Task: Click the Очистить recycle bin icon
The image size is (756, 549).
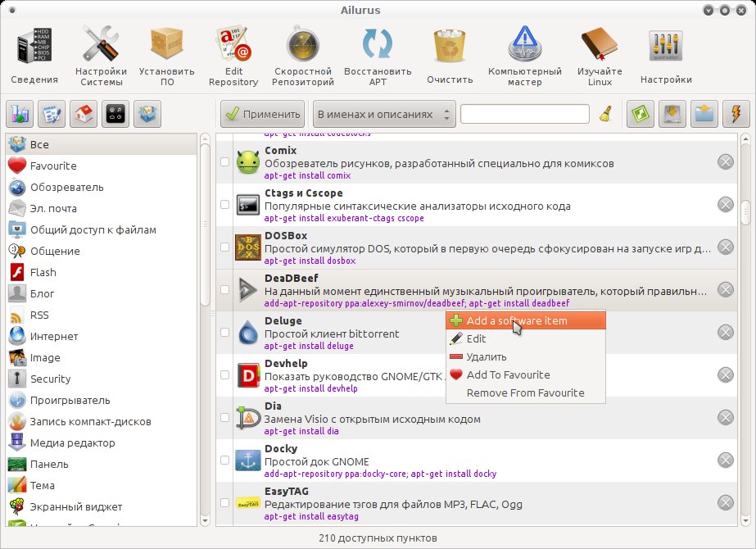Action: [x=450, y=47]
